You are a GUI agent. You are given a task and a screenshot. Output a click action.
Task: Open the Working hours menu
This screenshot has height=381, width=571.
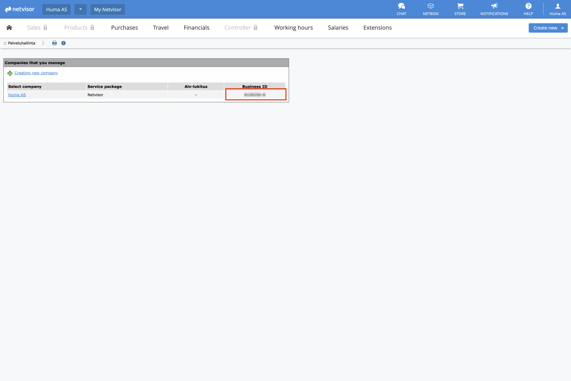click(x=293, y=28)
